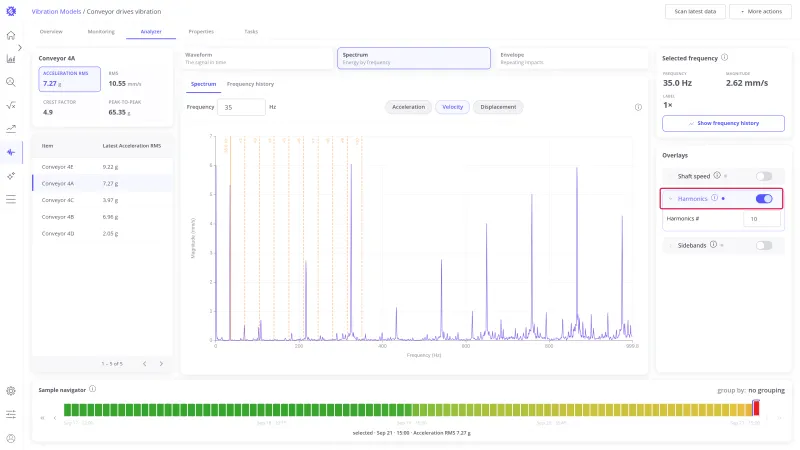Open the More actions dropdown
Viewport: 800px width, 450px height.
tap(760, 11)
